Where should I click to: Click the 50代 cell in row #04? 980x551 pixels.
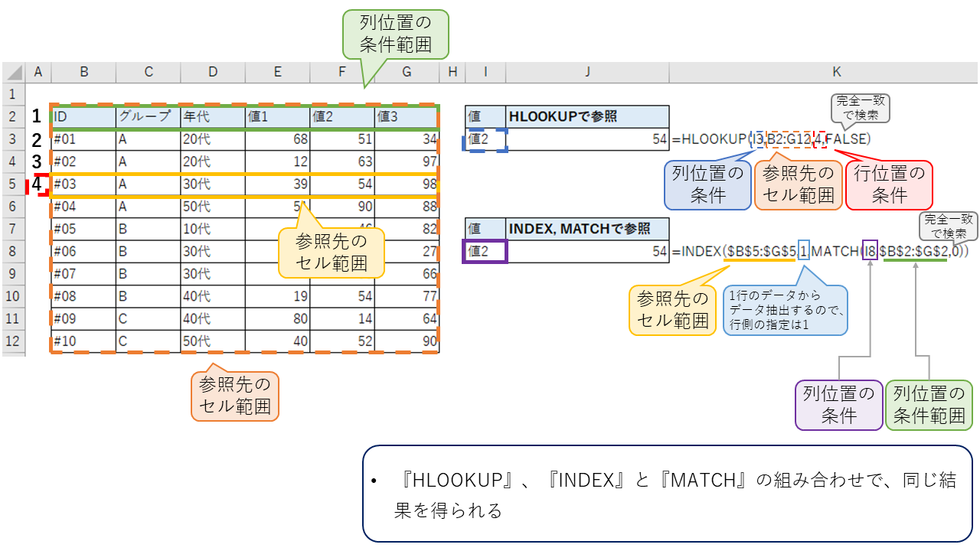pos(213,206)
